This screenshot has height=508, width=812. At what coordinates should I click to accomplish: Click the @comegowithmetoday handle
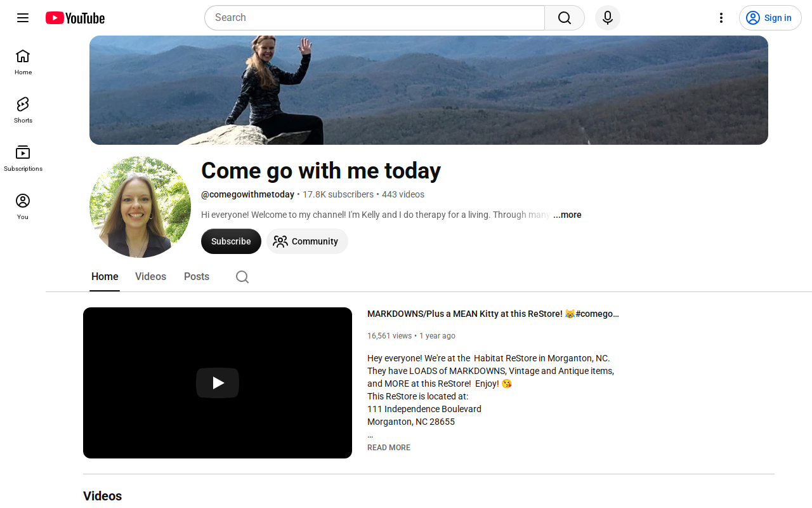(247, 194)
